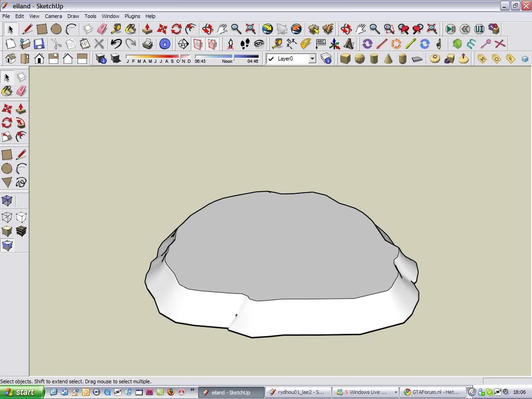Image resolution: width=532 pixels, height=399 pixels.
Task: Expand the Windows Live taskbar group arrow
Action: (x=395, y=392)
